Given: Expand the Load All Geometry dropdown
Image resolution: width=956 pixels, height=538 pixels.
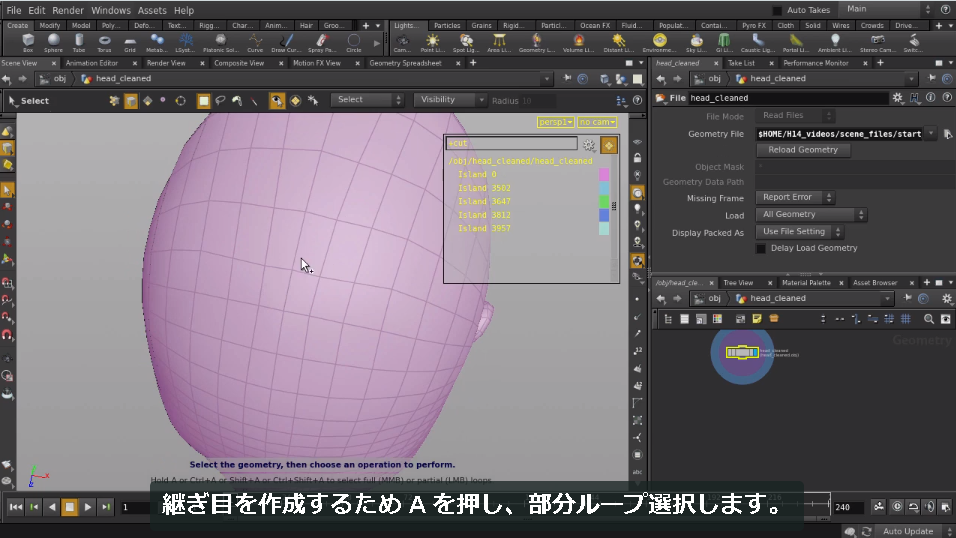Looking at the screenshot, I should click(x=811, y=214).
